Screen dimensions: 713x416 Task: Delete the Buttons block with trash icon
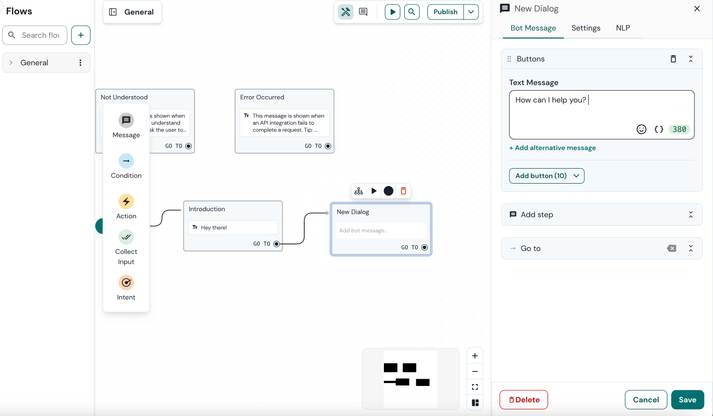tap(673, 59)
